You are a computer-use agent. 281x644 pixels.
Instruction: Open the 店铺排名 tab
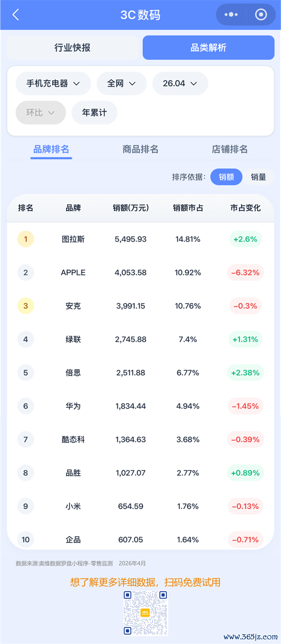229,150
